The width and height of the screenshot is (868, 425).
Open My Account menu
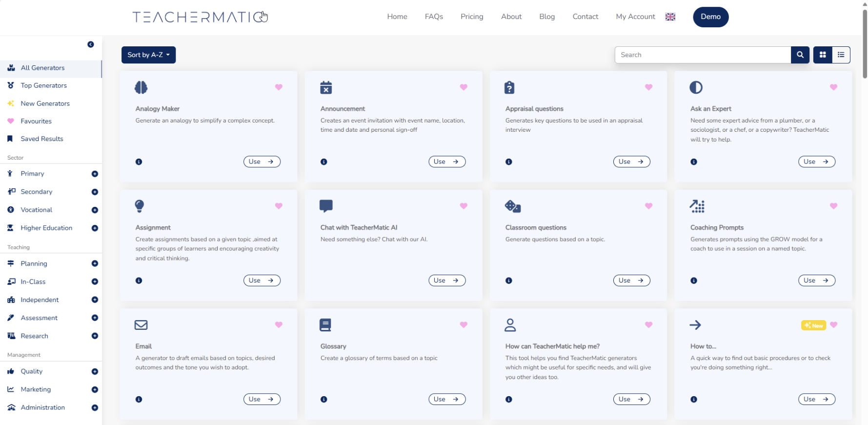pyautogui.click(x=635, y=17)
